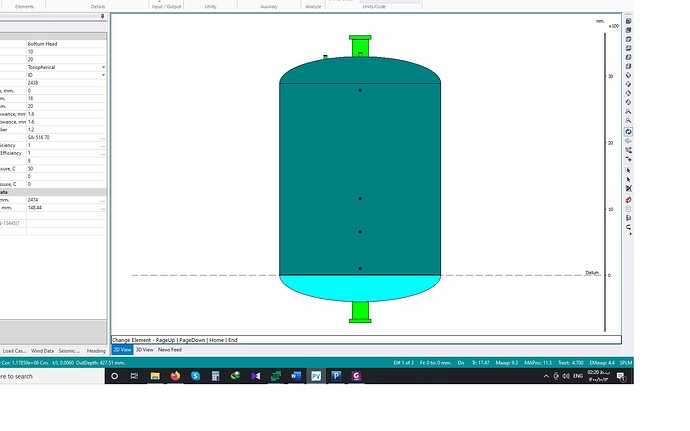Click the volume speaker tray icon
This screenshot has width=690, height=431.
pyautogui.click(x=566, y=376)
